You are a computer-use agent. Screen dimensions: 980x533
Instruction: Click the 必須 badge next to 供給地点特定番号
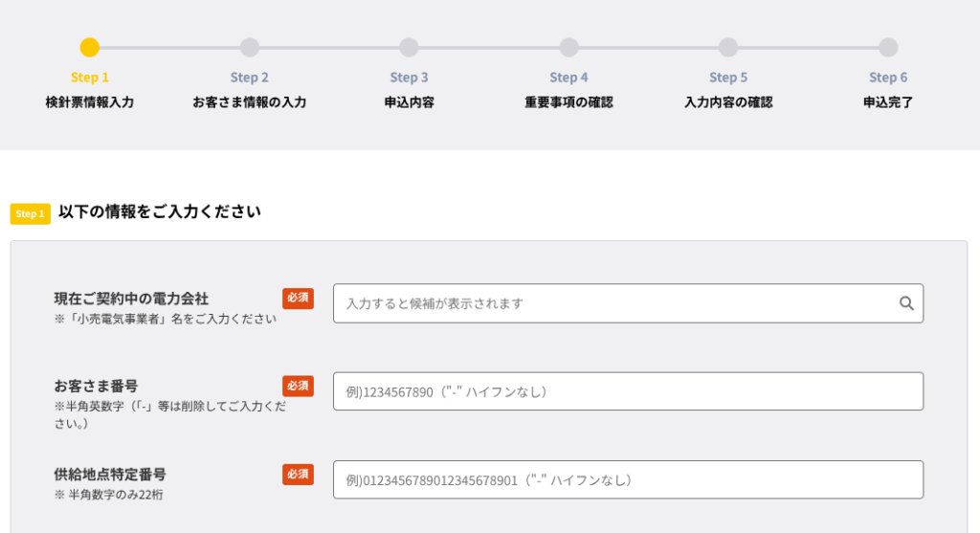[x=298, y=474]
